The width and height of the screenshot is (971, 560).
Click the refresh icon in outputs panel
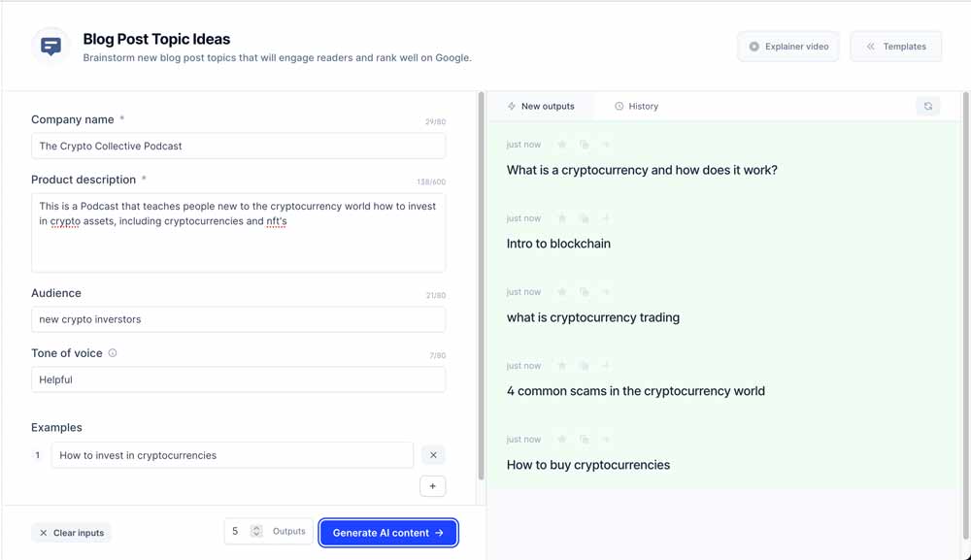coord(927,107)
